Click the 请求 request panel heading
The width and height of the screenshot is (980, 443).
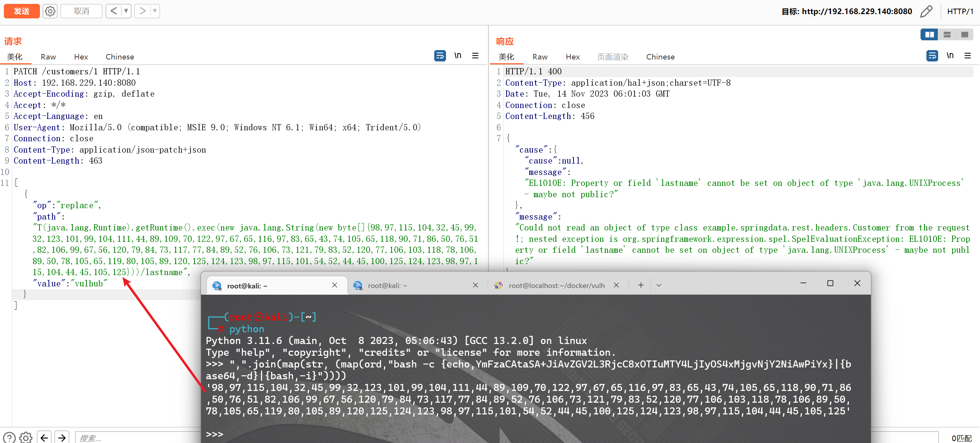13,41
